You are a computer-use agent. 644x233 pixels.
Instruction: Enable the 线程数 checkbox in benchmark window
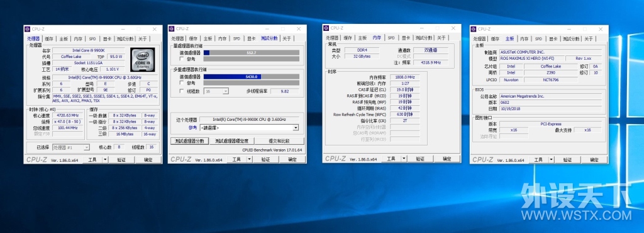pos(182,91)
